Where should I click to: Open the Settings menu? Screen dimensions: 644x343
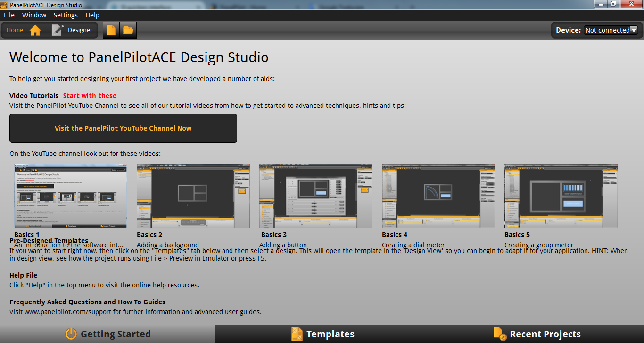click(x=66, y=15)
